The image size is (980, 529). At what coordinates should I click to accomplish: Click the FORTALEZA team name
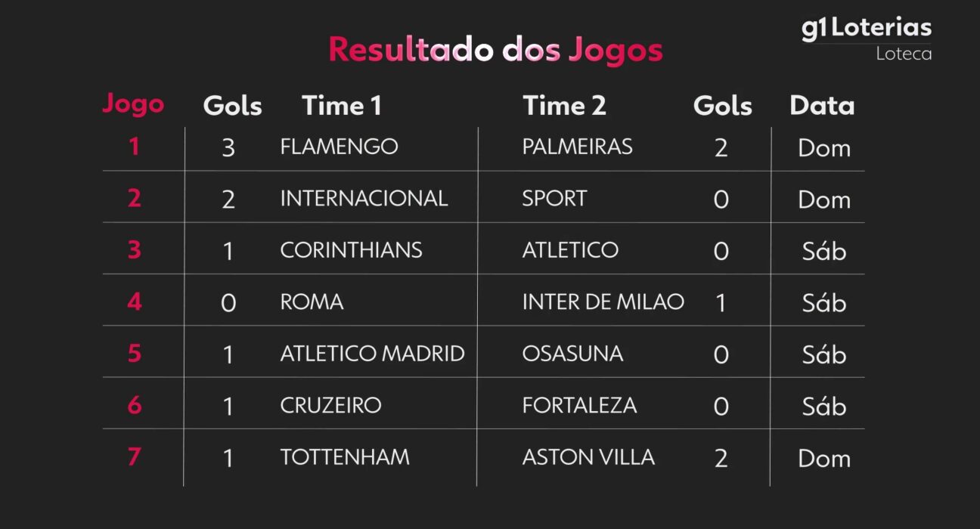pyautogui.click(x=579, y=405)
